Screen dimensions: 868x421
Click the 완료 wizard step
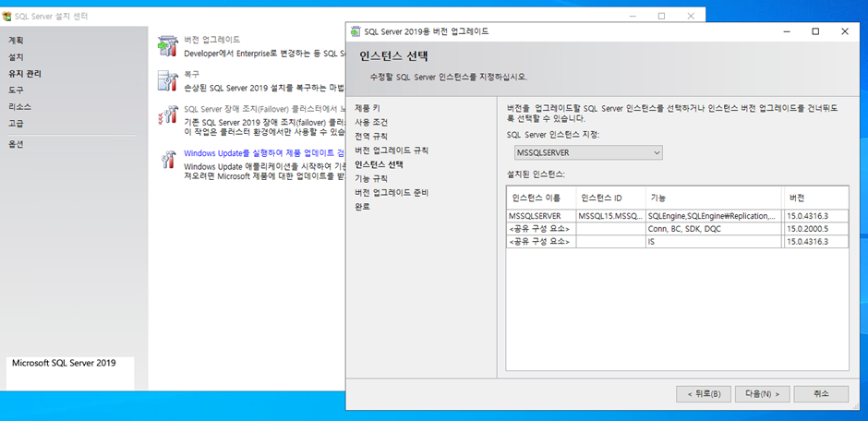click(x=362, y=207)
